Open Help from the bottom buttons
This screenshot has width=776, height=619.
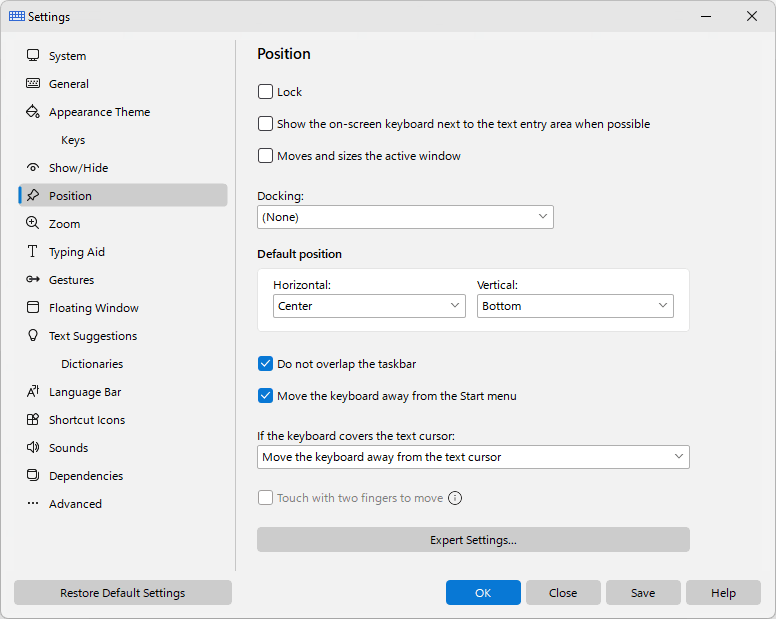pos(723,592)
